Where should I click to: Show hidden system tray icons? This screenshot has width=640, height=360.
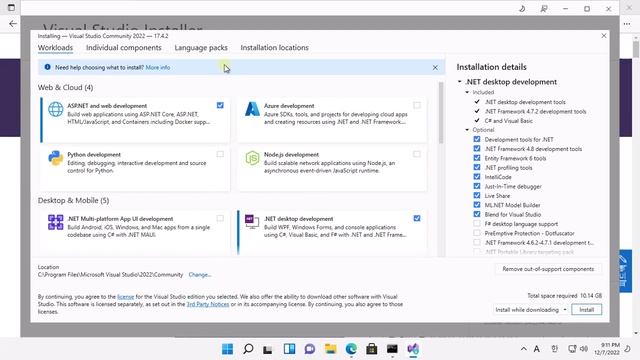pos(524,349)
